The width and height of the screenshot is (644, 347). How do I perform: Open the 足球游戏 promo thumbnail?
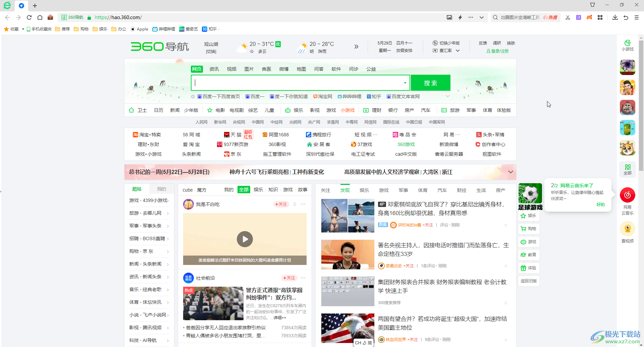point(530,197)
